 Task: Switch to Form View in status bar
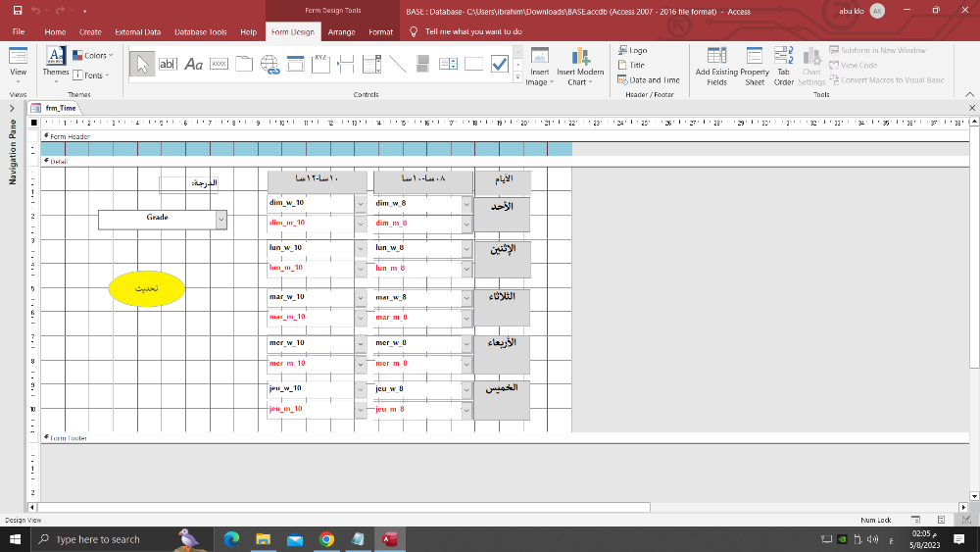click(x=915, y=520)
